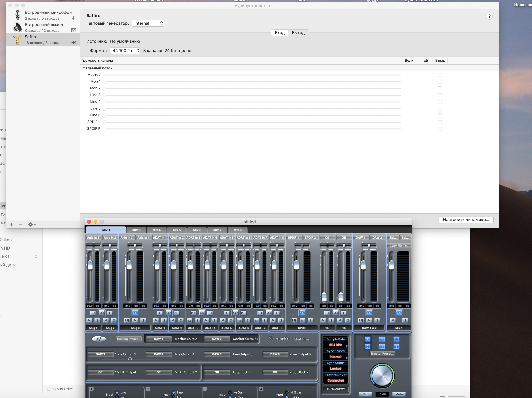Collapse the Главный поток disclosure triangle
Screen dimensions: 532x398
pos(84,68)
